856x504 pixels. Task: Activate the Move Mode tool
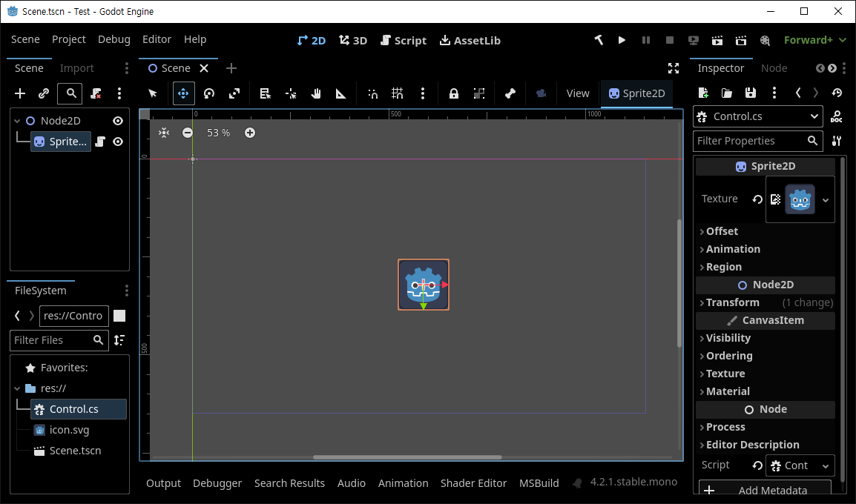coord(183,93)
